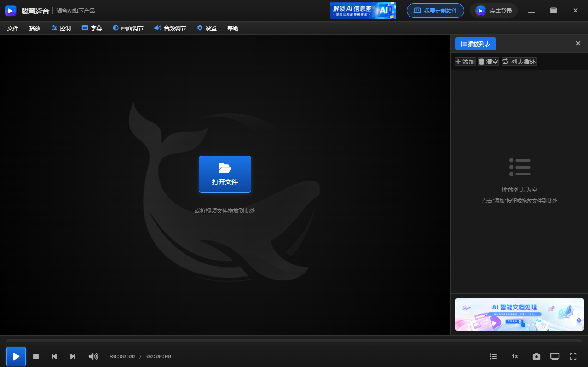Click the whale player logo top-left
588x367 pixels.
click(x=10, y=10)
